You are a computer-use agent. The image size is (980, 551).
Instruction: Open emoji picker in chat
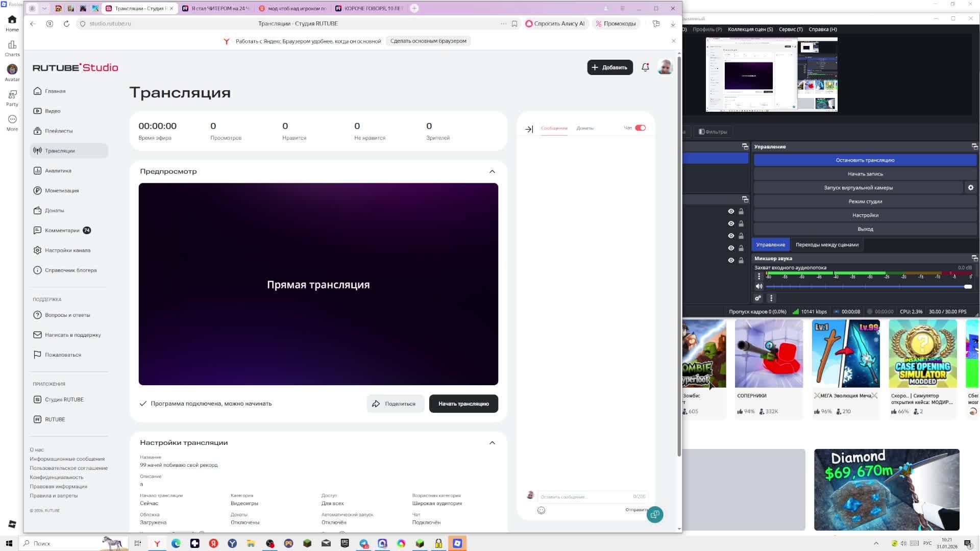[x=541, y=510]
